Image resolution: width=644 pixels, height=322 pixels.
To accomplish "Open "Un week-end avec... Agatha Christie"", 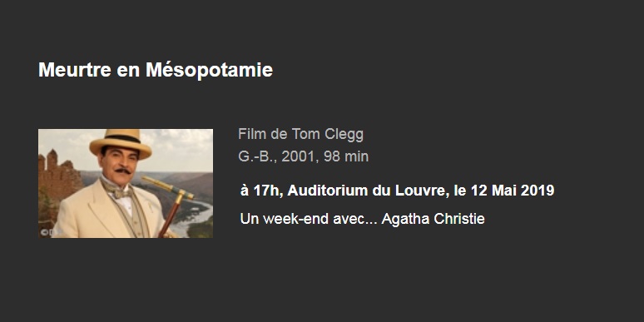I will (x=362, y=219).
